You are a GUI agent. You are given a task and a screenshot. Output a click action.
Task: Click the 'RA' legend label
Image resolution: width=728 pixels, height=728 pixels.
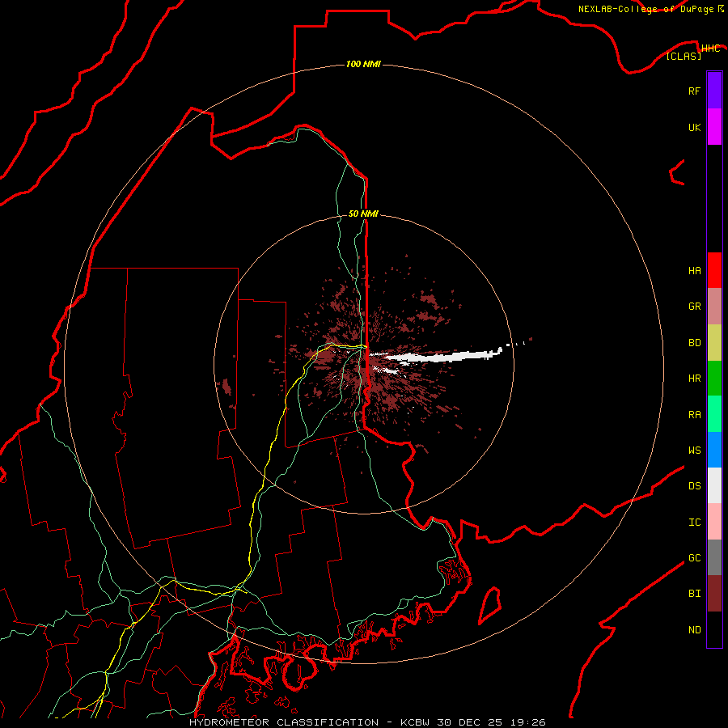[694, 415]
